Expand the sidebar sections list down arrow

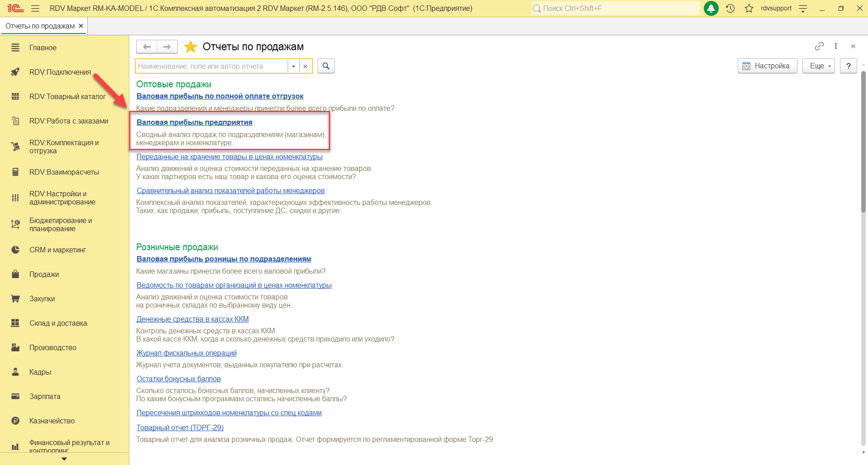(x=64, y=459)
